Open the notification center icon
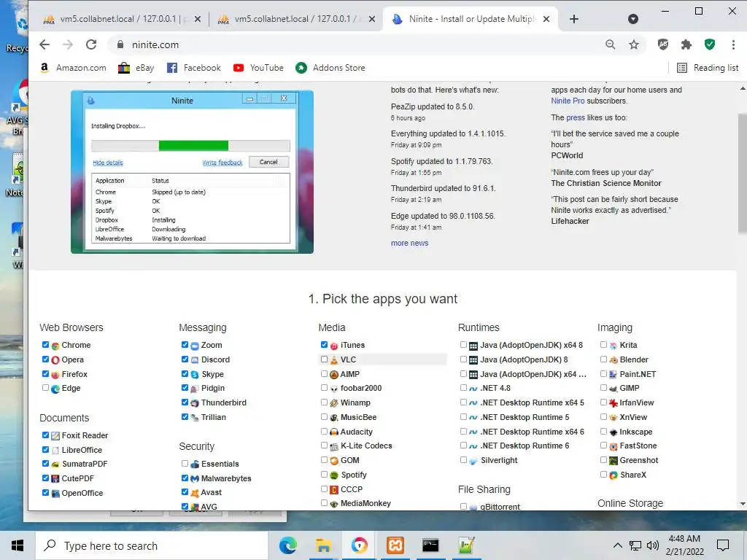747x560 pixels. click(723, 545)
